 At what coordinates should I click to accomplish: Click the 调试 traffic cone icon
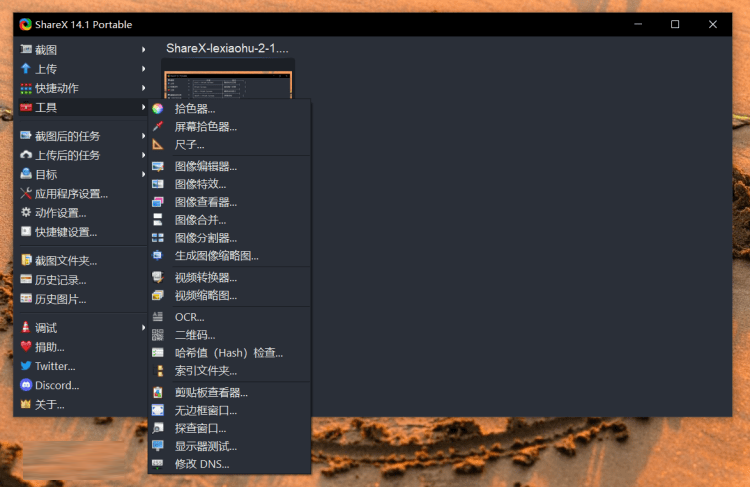(x=26, y=327)
